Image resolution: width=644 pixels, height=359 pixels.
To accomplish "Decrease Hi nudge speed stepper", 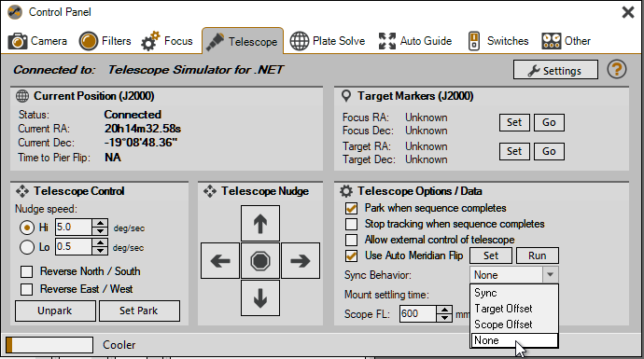I will pos(100,231).
